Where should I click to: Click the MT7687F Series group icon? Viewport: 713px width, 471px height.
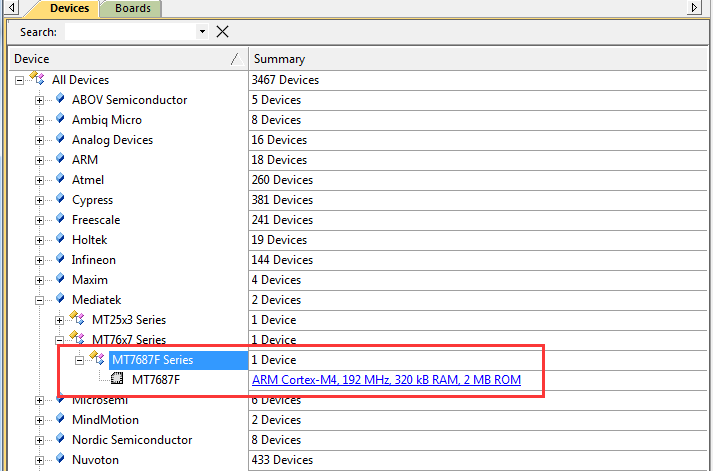(97, 358)
